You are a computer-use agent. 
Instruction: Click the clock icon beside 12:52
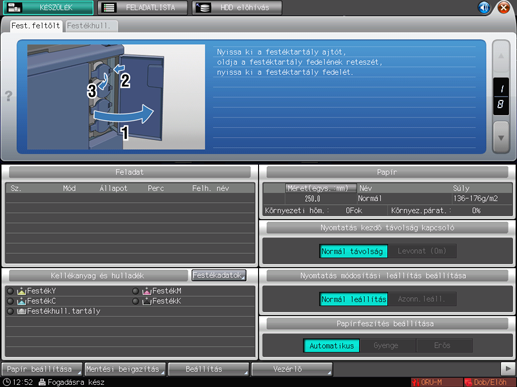pyautogui.click(x=7, y=382)
